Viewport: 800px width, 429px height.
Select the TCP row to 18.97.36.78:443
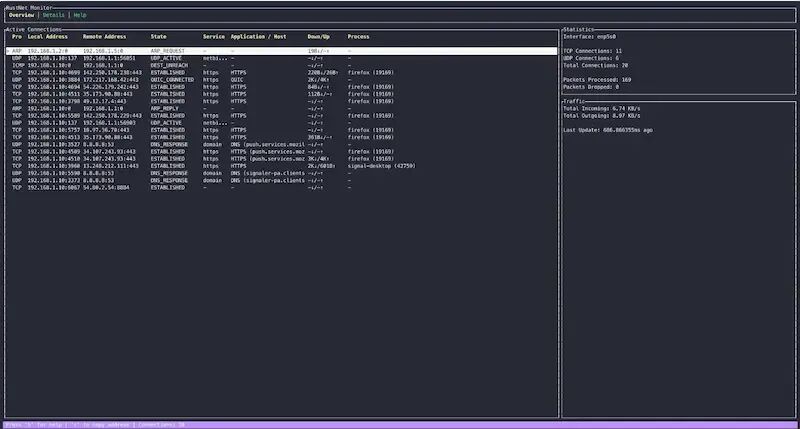click(x=282, y=130)
